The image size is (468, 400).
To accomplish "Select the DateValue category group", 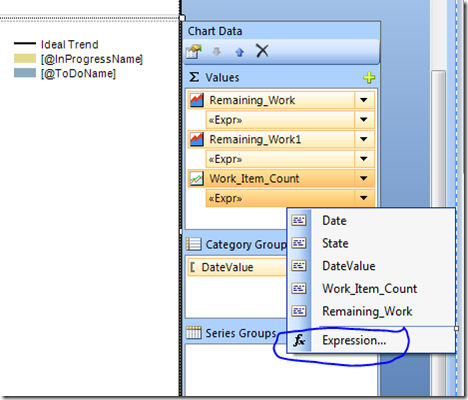I will coord(237,267).
